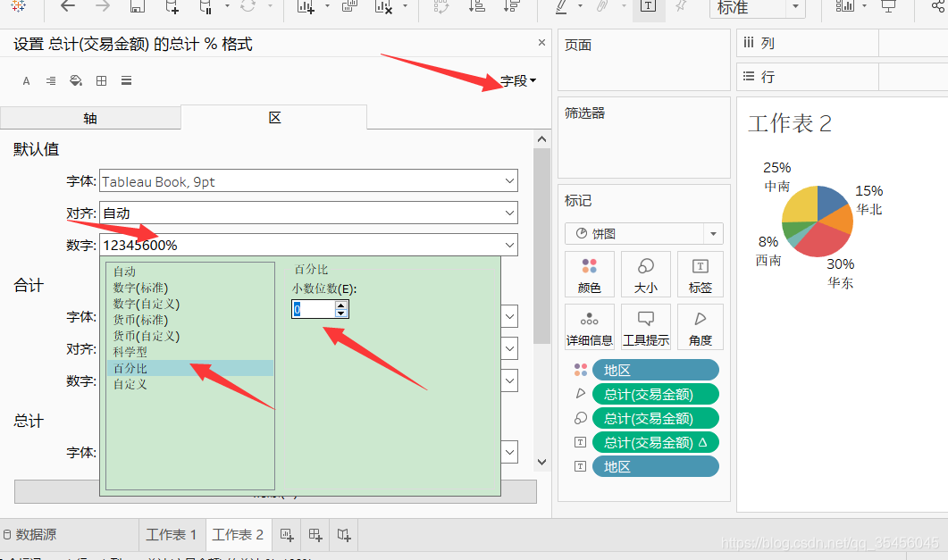948x560 pixels.
Task: Toggle the show mark labels T icon
Action: click(648, 6)
